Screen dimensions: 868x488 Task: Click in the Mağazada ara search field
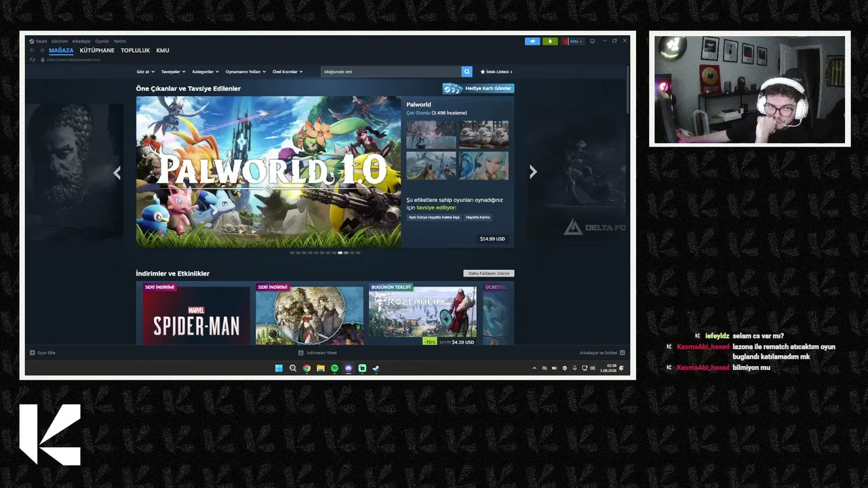(x=391, y=71)
